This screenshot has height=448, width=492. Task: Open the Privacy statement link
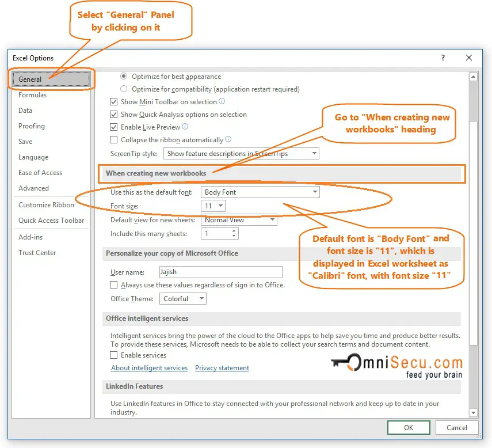(x=222, y=368)
